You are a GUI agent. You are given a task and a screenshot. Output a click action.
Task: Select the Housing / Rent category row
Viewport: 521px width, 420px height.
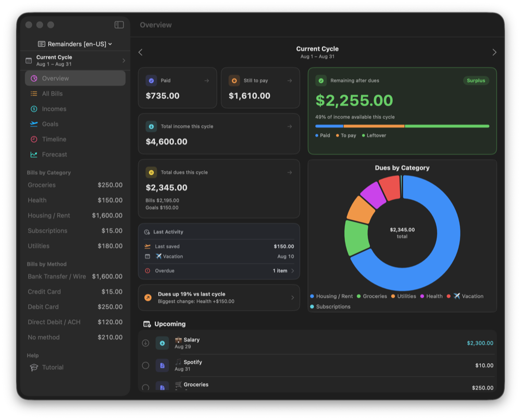click(x=75, y=215)
